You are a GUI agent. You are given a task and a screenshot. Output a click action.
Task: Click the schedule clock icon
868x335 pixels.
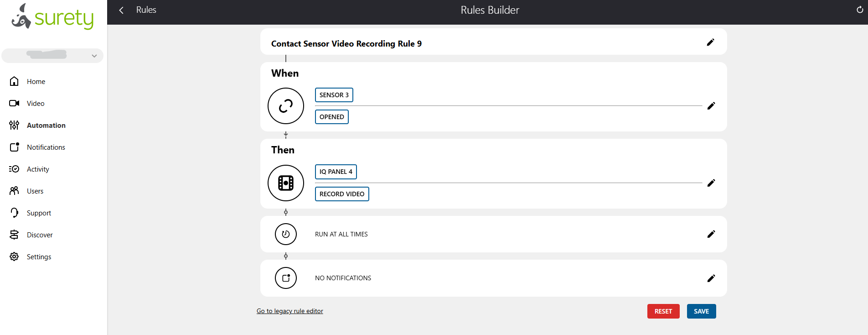[286, 234]
